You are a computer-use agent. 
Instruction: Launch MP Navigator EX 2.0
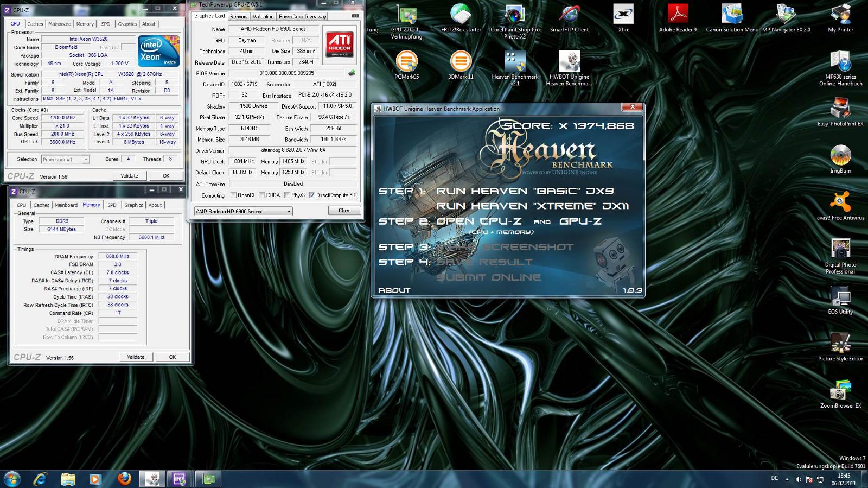(x=786, y=18)
